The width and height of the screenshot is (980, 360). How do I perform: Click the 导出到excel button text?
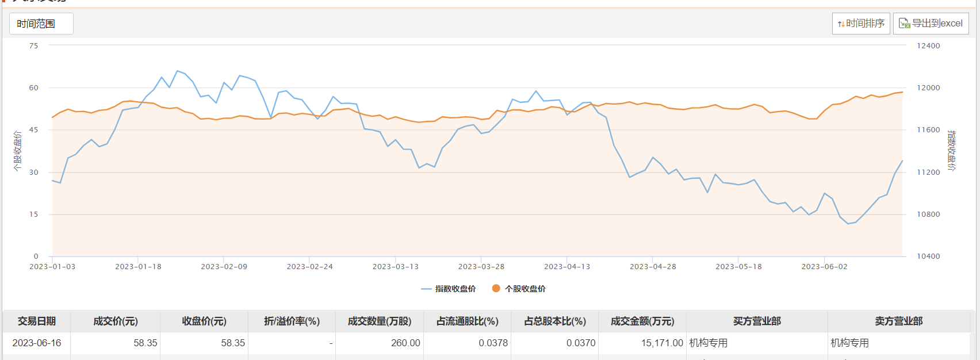click(x=937, y=24)
